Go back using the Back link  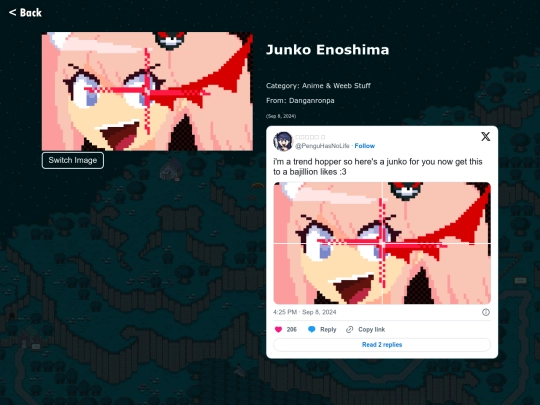[x=25, y=13]
